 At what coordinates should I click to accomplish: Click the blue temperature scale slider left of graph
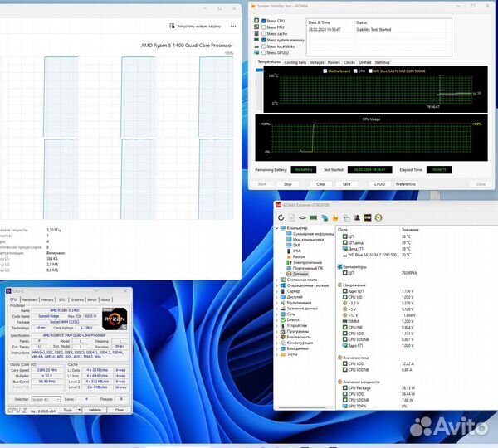point(260,70)
